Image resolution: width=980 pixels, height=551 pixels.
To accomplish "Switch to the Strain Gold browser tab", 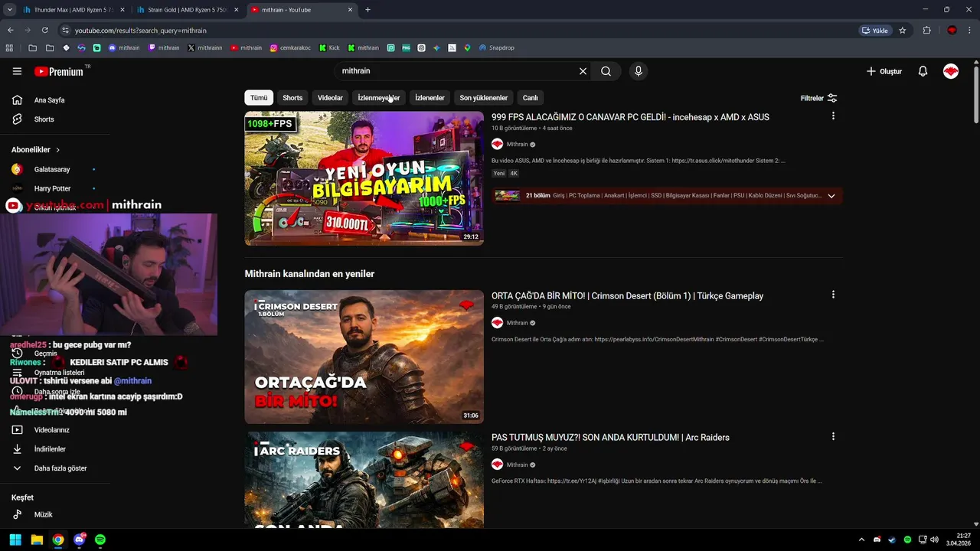I will point(188,10).
